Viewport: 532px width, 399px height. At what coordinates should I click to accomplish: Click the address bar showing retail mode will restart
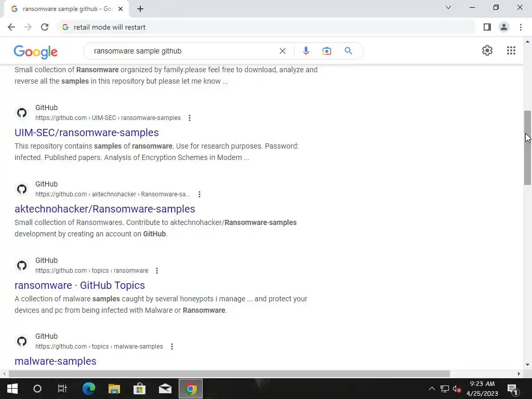266,27
